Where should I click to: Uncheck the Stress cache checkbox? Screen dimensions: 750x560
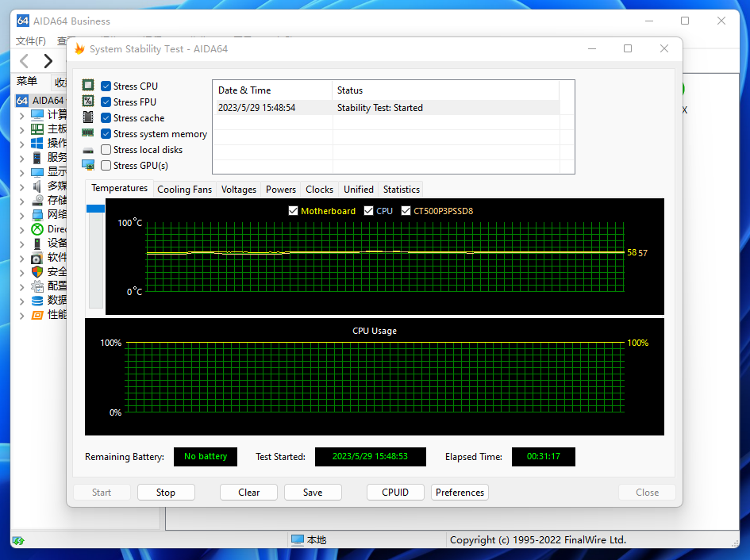(x=106, y=117)
